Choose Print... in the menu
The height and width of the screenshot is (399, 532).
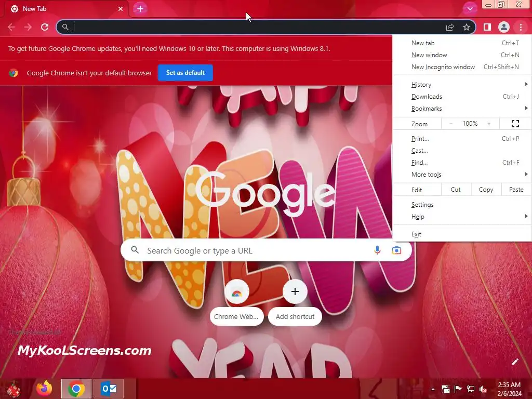click(462, 138)
